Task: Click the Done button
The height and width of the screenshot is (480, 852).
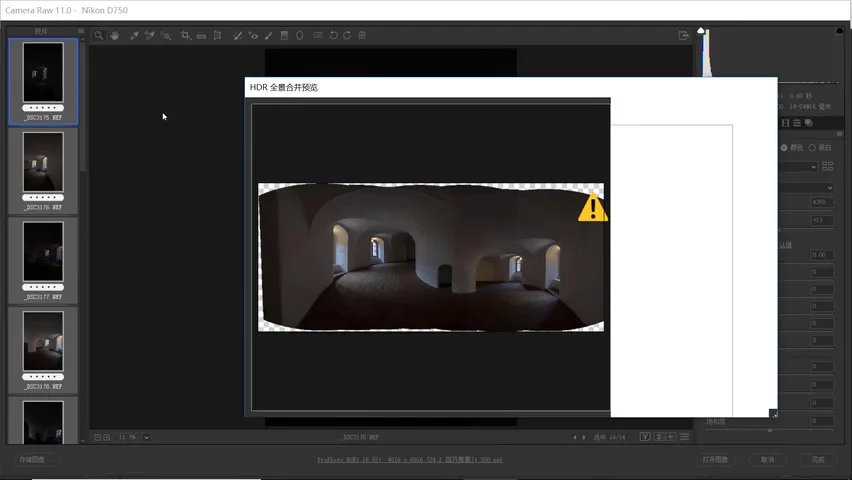Action: pos(818,459)
